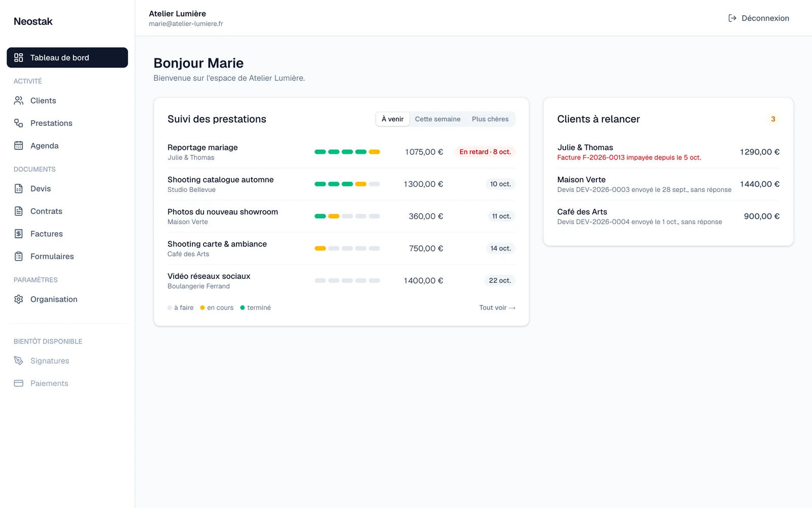Click the Formulaires clipboard icon
Image resolution: width=812 pixels, height=508 pixels.
(x=19, y=257)
